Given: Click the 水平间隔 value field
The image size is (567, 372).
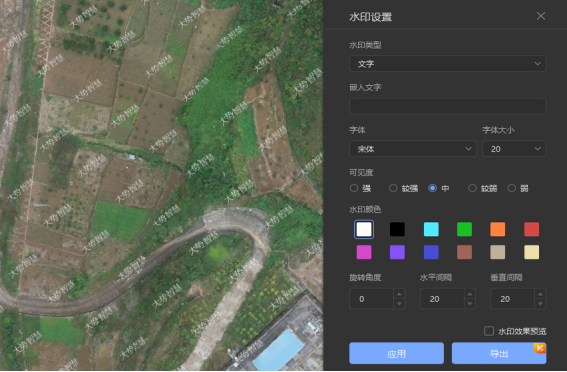Looking at the screenshot, I should pyautogui.click(x=442, y=299).
